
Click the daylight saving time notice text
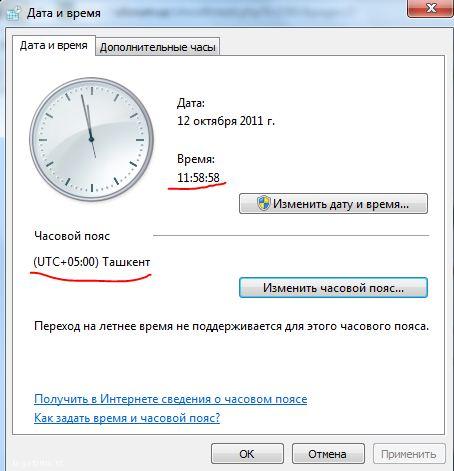pyautogui.click(x=231, y=326)
